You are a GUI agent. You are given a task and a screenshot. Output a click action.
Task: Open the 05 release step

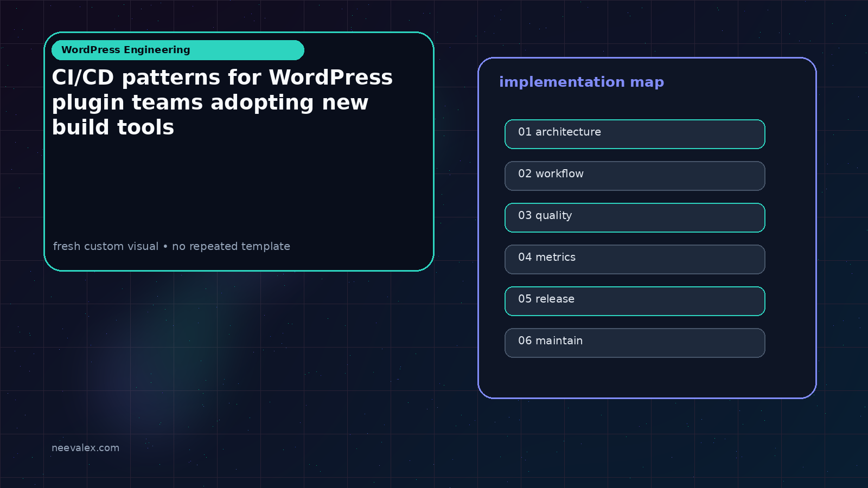click(635, 301)
